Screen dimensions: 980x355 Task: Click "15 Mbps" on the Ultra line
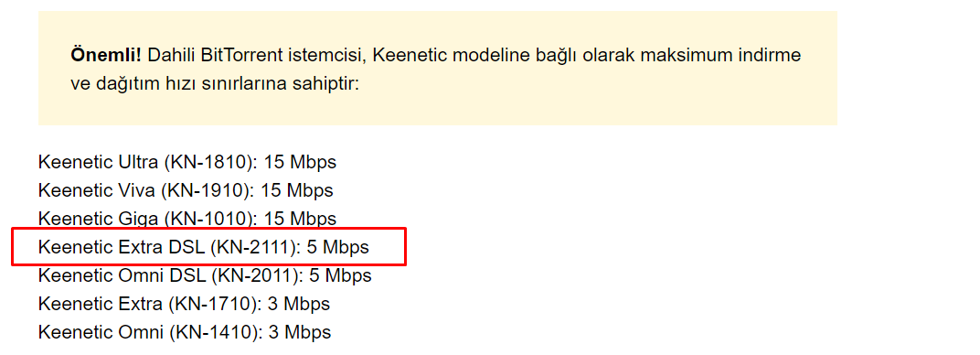pos(300,163)
